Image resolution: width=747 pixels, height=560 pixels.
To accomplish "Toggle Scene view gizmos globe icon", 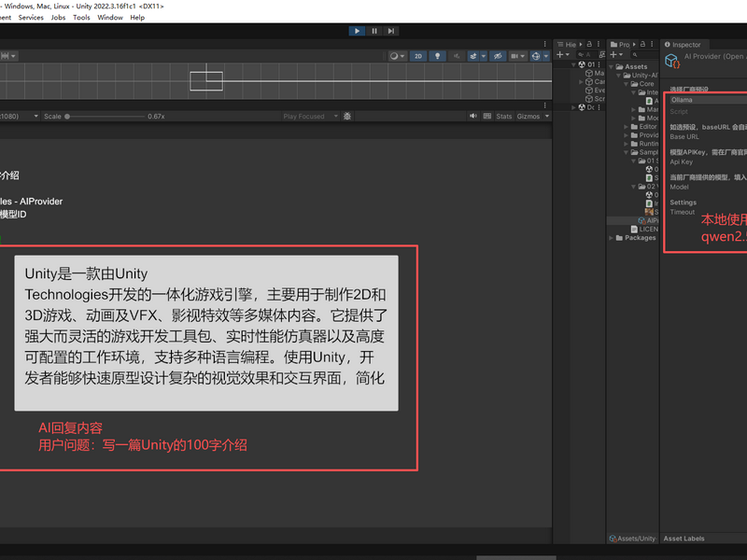I will [x=536, y=56].
